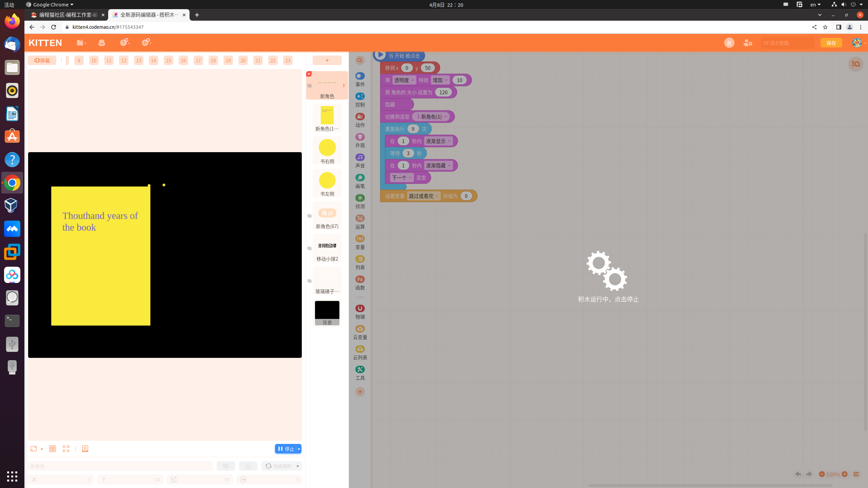Enter fullscreen stage mode
Screen dimensions: 868x488
[66, 449]
